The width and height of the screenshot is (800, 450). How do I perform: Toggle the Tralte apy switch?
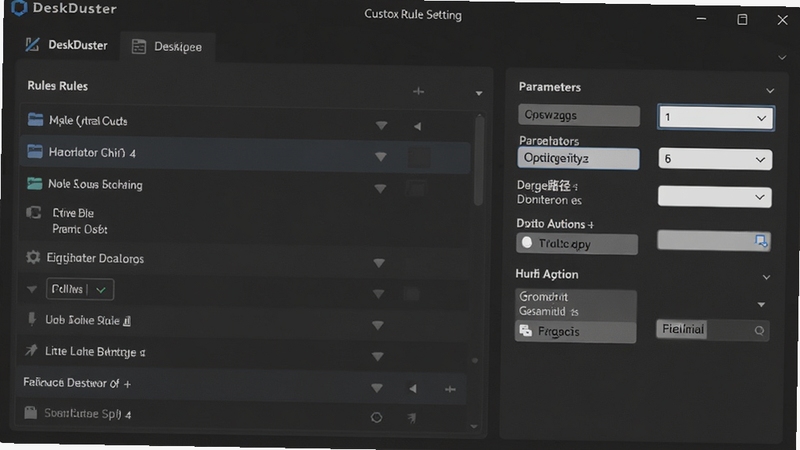pyautogui.click(x=527, y=243)
